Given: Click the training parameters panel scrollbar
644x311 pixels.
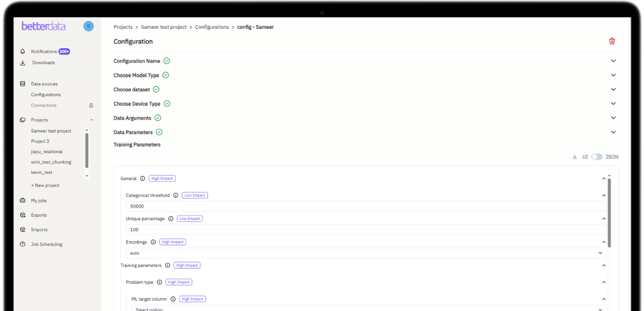Looking at the screenshot, I should pos(610,212).
